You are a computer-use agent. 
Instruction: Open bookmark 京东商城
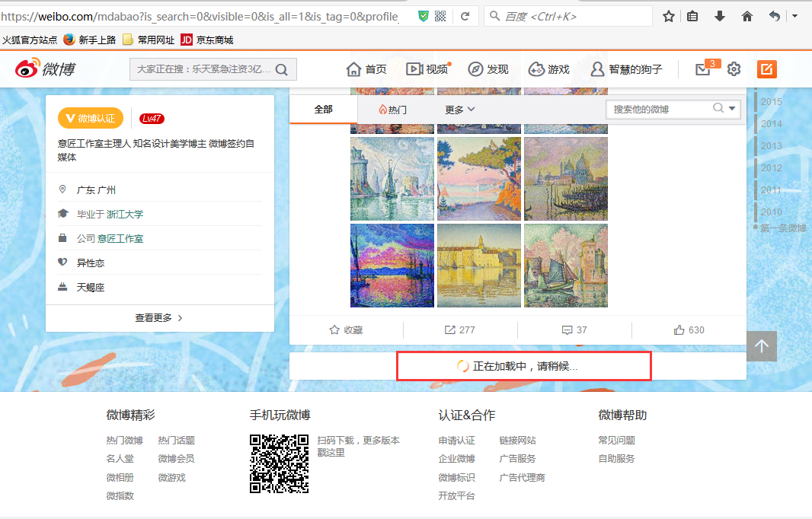click(x=207, y=40)
